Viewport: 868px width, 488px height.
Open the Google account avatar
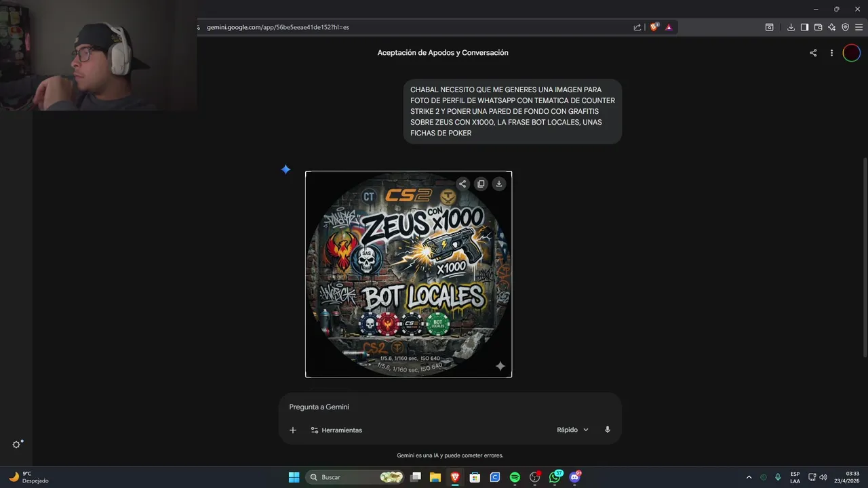(x=852, y=53)
